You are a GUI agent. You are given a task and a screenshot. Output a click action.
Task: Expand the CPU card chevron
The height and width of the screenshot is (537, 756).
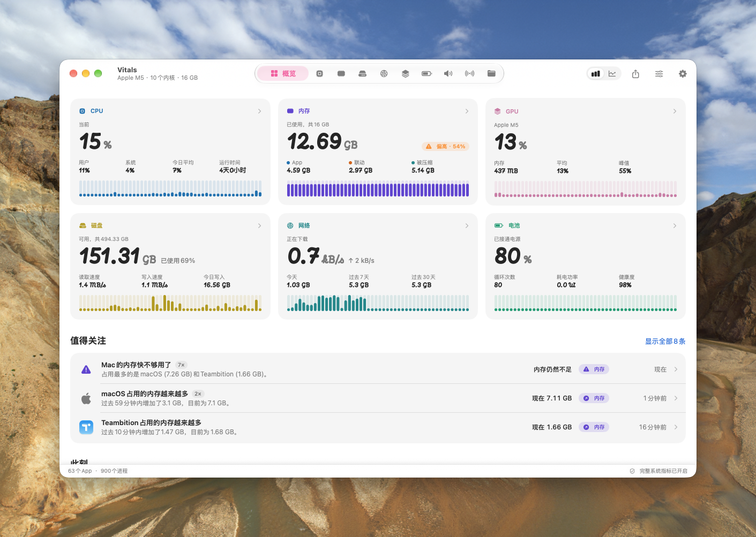(259, 111)
